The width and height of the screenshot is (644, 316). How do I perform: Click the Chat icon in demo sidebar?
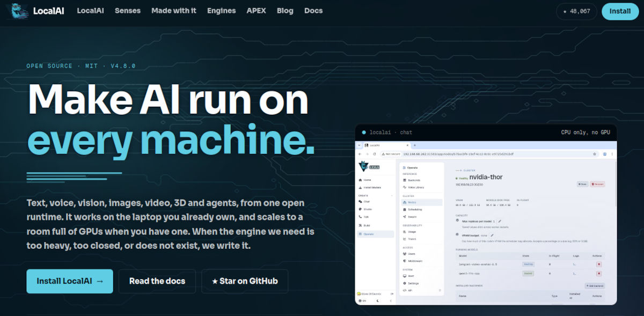point(360,201)
